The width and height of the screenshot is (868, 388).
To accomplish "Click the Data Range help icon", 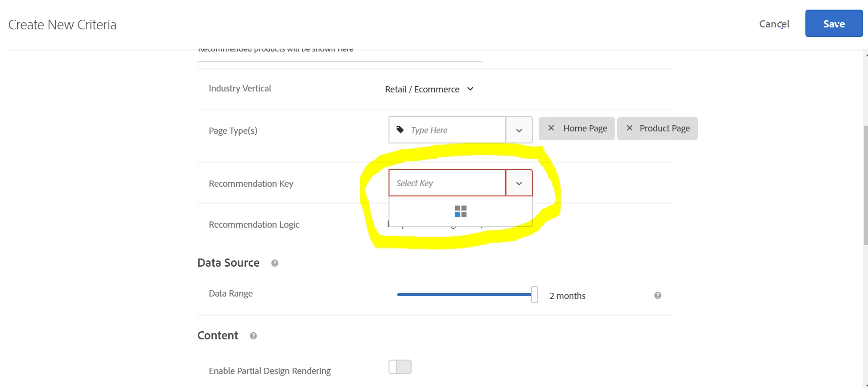I will click(658, 295).
